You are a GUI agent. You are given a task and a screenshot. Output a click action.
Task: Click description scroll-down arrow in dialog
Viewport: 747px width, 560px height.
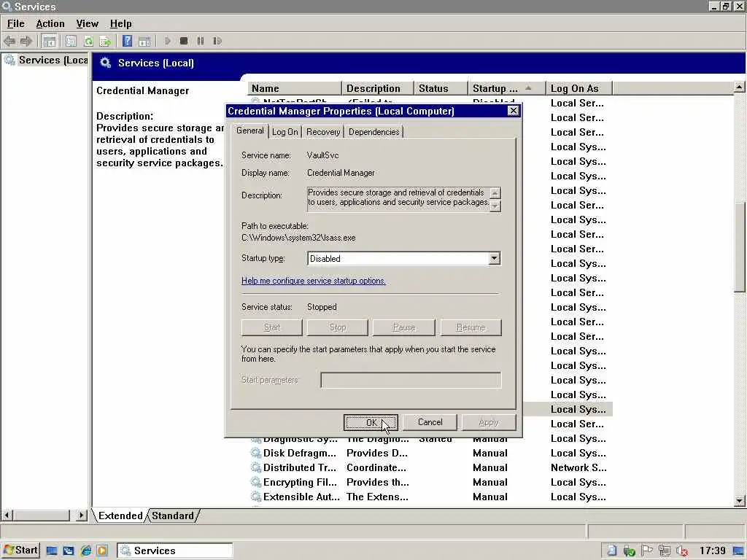[x=495, y=206]
